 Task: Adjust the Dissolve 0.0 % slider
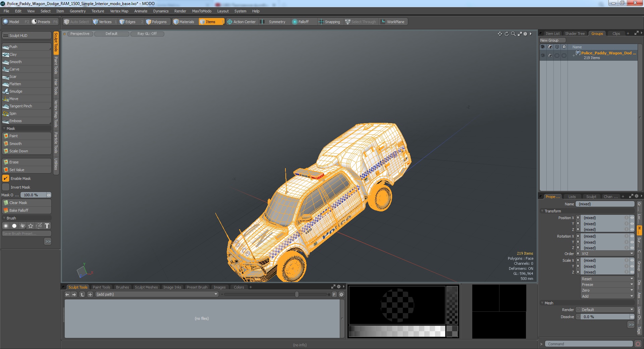tap(607, 317)
